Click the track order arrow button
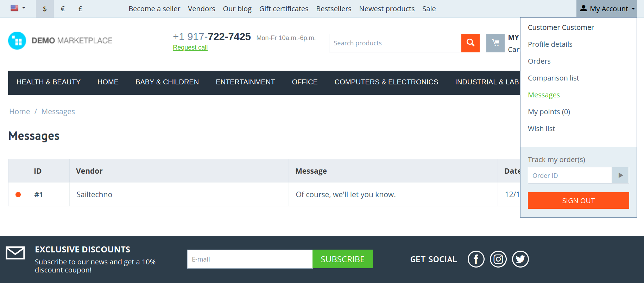 [x=620, y=175]
